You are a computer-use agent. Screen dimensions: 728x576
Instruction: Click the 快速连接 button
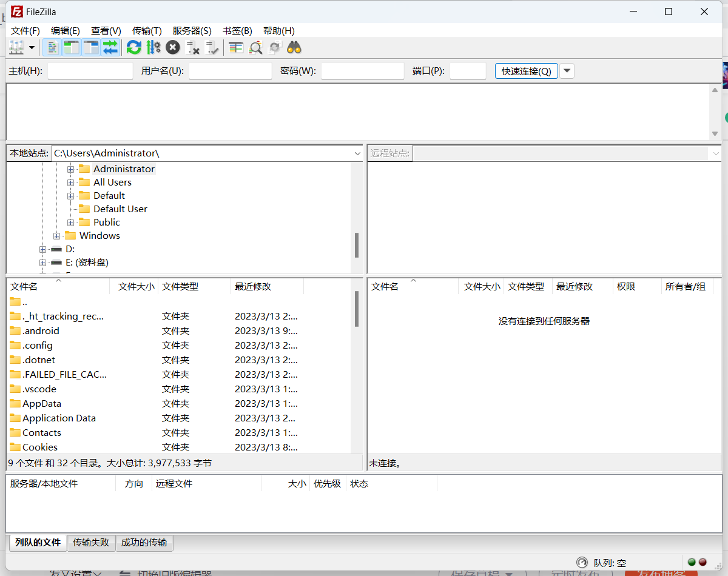point(525,71)
